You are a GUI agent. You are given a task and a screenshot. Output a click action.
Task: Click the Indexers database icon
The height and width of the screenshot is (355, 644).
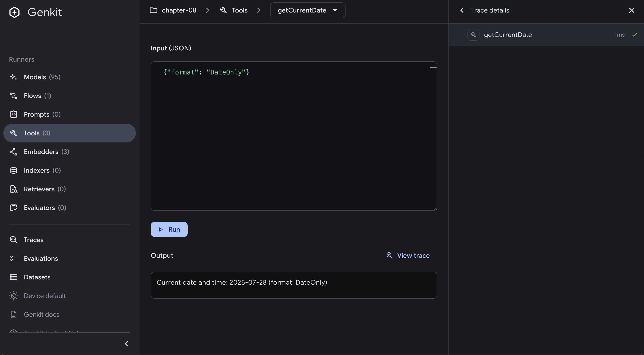click(13, 170)
